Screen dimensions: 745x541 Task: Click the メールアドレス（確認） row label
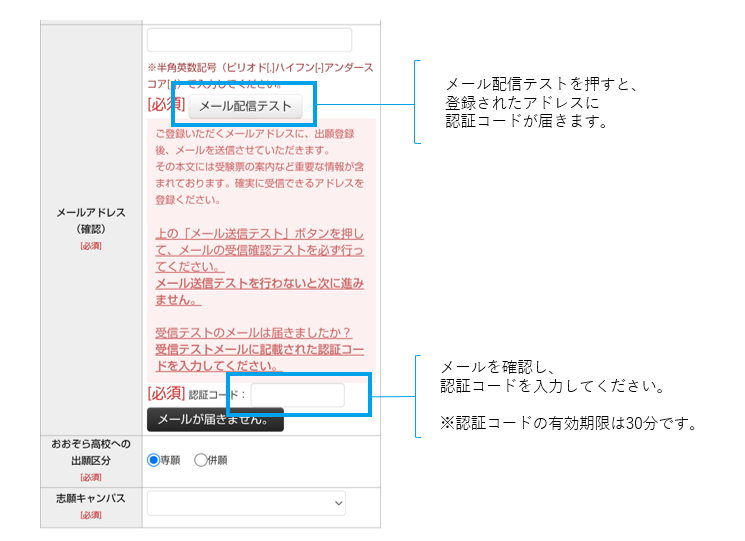(x=91, y=221)
